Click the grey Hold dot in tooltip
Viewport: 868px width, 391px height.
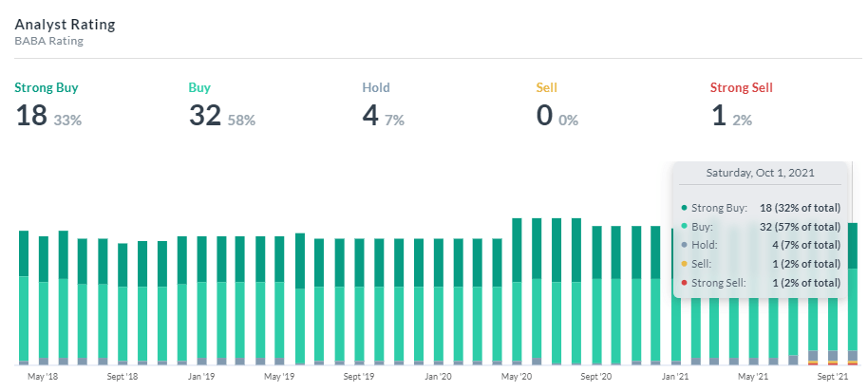pos(686,245)
